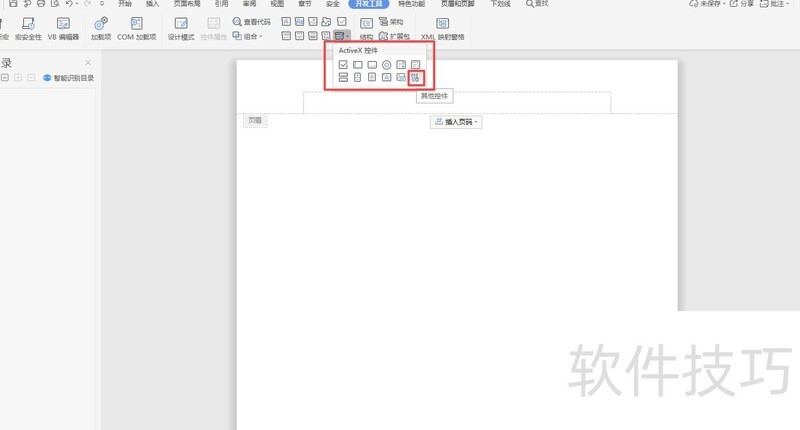Click the print preview icon
Image resolution: width=800 pixels, height=430 pixels.
pos(55,4)
